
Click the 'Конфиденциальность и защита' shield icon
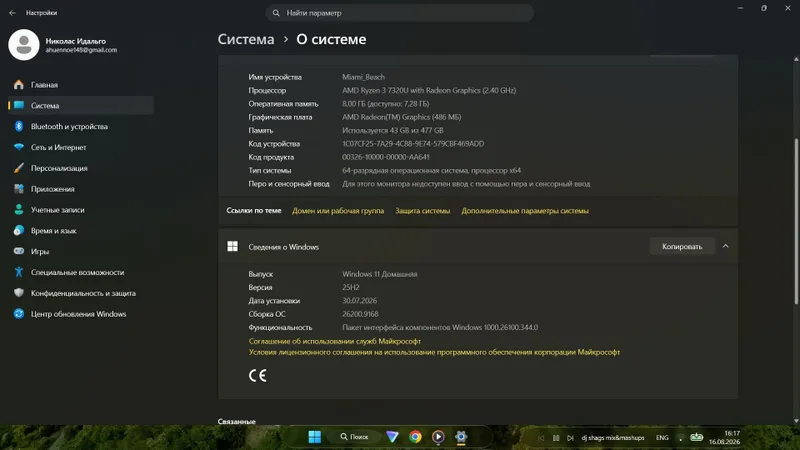click(x=19, y=293)
